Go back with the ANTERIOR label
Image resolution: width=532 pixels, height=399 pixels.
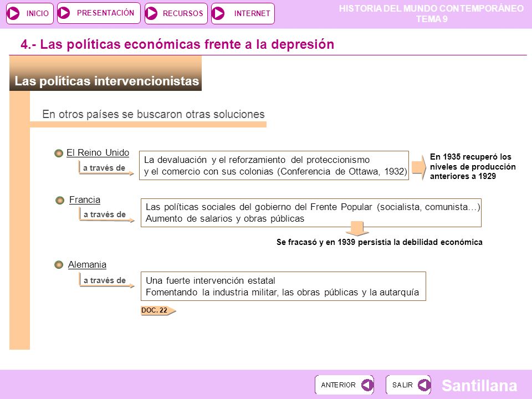pyautogui.click(x=338, y=385)
